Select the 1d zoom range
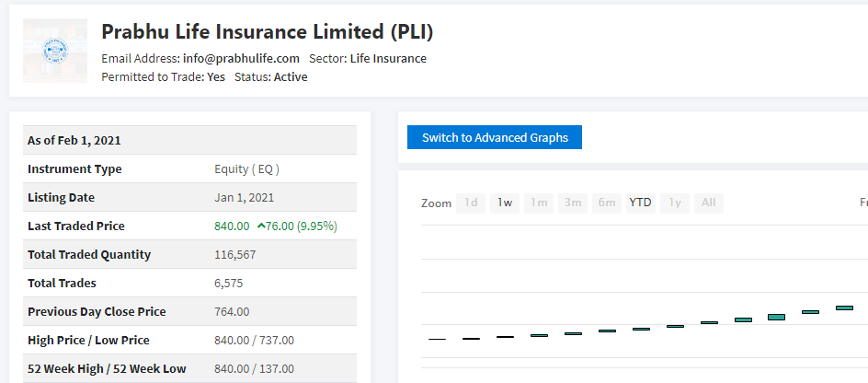 click(471, 203)
